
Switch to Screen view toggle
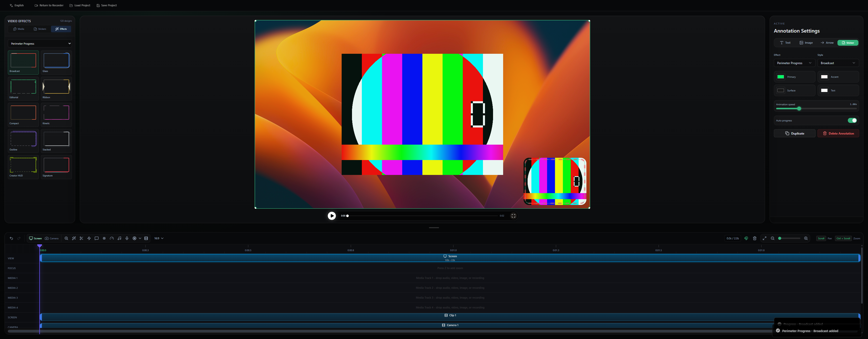(35, 238)
